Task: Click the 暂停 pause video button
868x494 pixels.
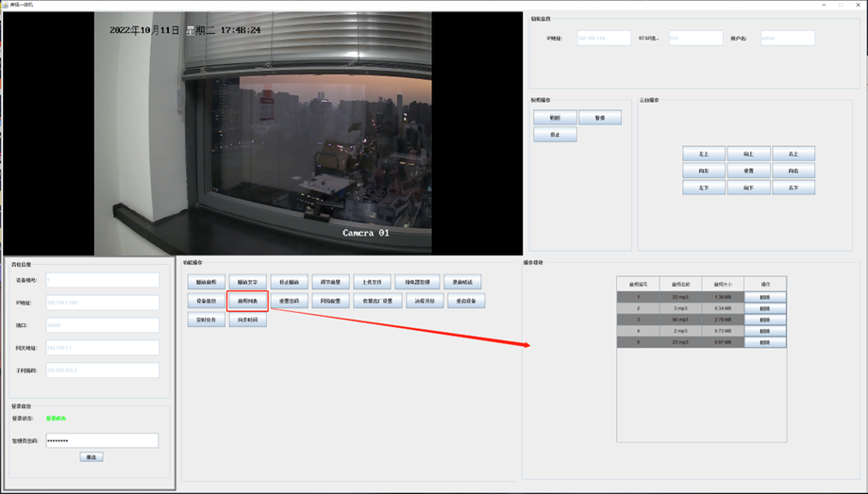Action: (x=600, y=117)
